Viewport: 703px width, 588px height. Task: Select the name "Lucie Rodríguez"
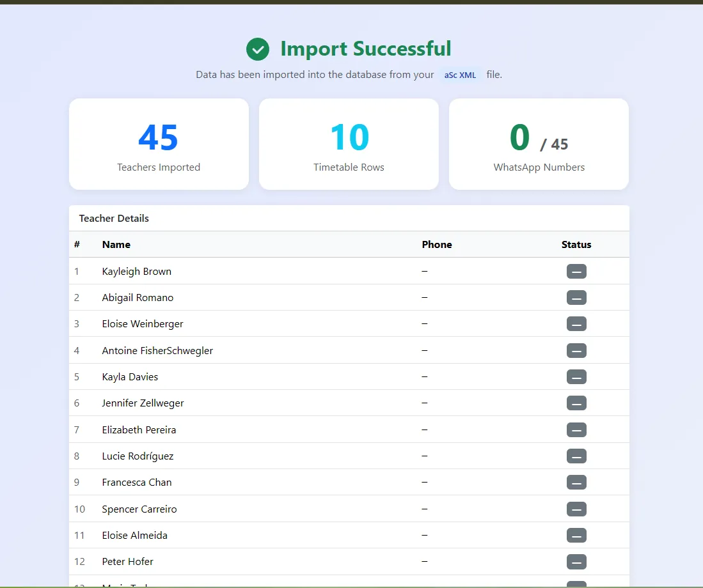[x=138, y=456]
